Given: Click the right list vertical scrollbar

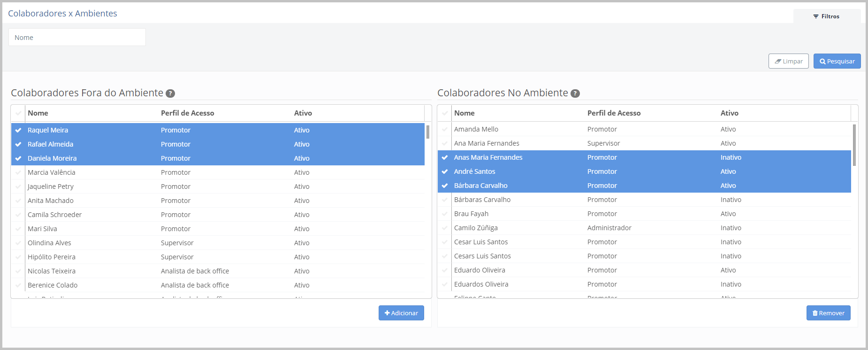Looking at the screenshot, I should pos(854,145).
